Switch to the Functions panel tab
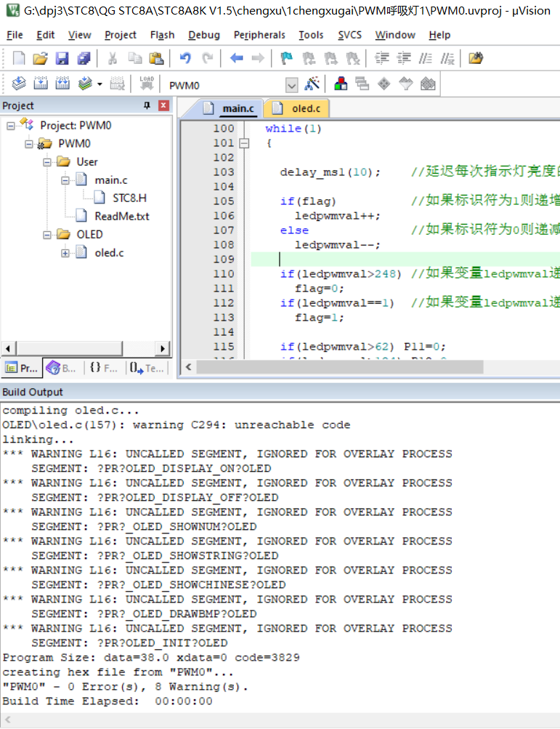 click(104, 368)
